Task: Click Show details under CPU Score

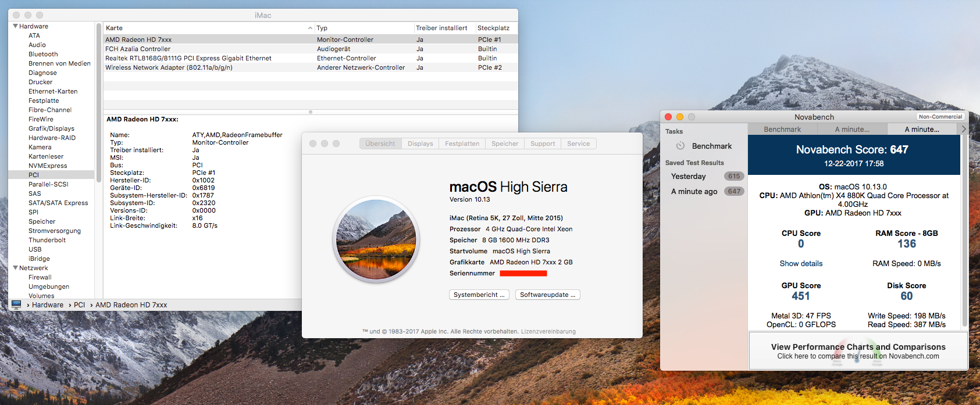Action: point(801,263)
